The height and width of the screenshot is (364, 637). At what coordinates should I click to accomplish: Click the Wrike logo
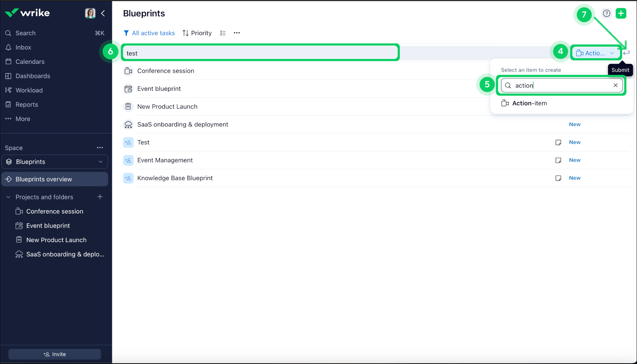(28, 13)
